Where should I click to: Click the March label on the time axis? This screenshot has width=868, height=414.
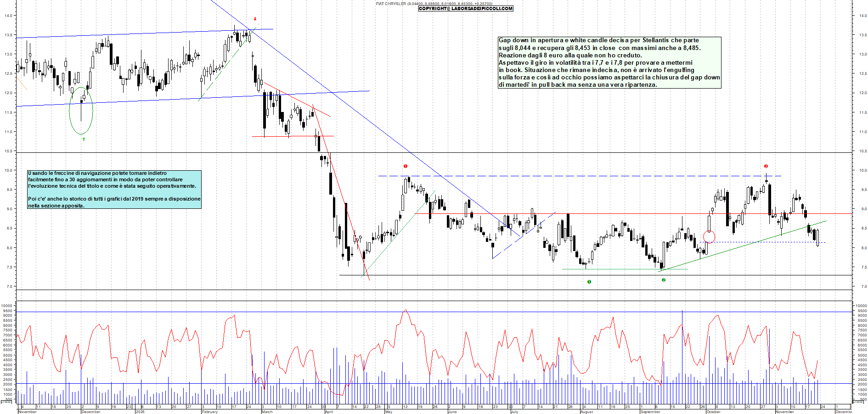point(267,412)
